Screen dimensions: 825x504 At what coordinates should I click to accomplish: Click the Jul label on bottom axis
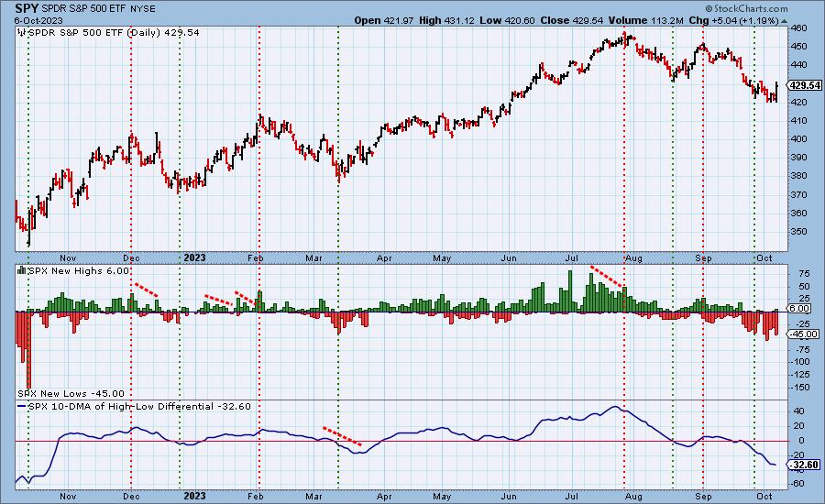pyautogui.click(x=571, y=496)
